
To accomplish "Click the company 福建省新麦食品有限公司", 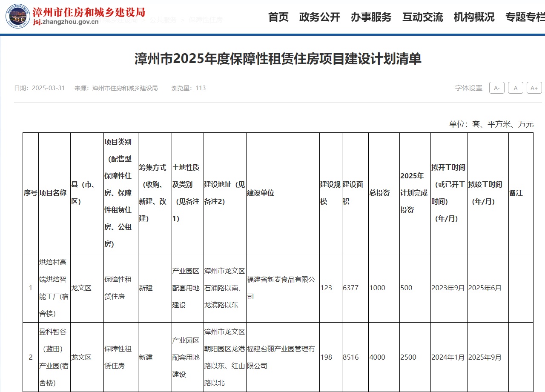I will pyautogui.click(x=281, y=288).
